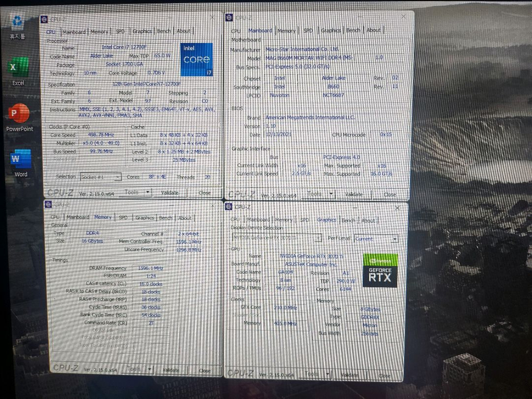
Task: Switch to CPU tab in the Memory window
Action: 55,217
